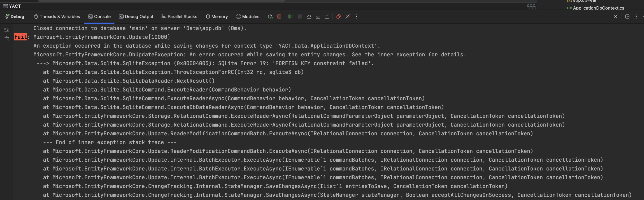Open more debug toolbar actions
The height and width of the screenshot is (200, 644).
(357, 16)
